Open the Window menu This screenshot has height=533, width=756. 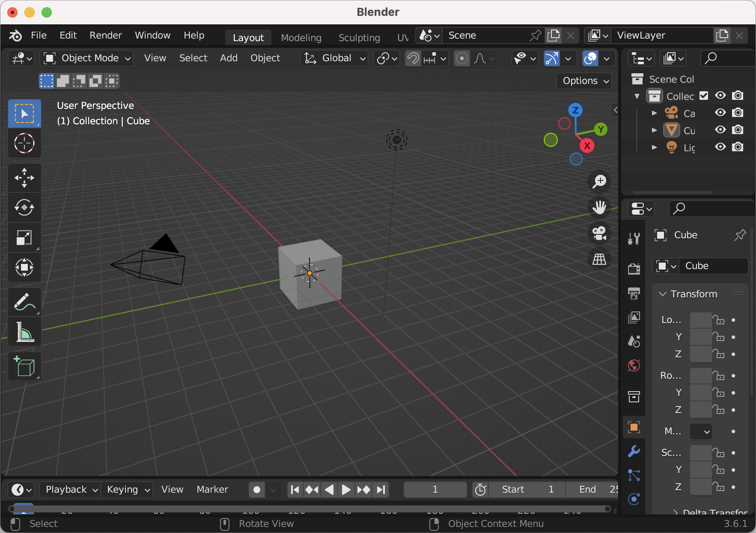(152, 36)
